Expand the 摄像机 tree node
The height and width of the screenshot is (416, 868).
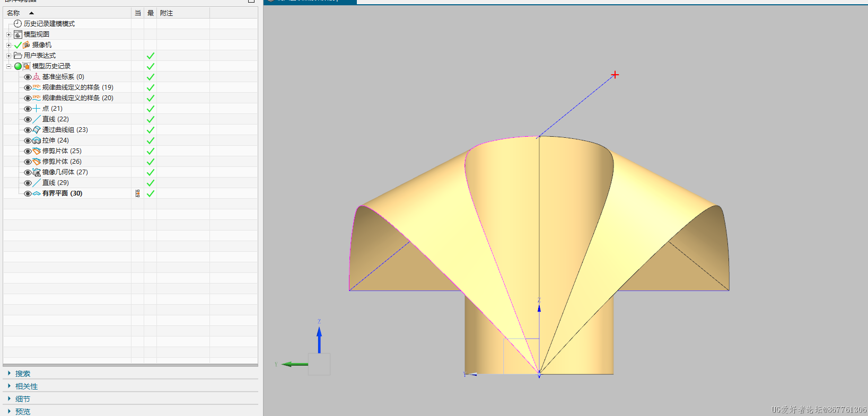tap(8, 45)
